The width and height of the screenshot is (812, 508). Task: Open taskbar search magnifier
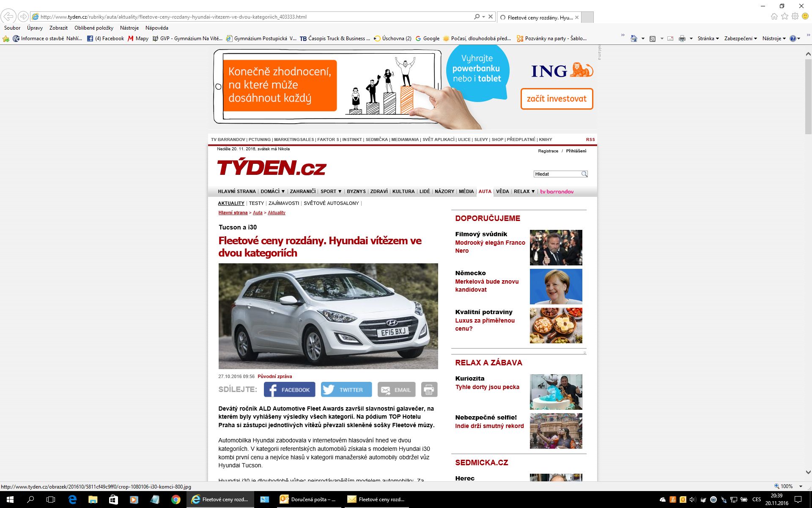(x=30, y=500)
